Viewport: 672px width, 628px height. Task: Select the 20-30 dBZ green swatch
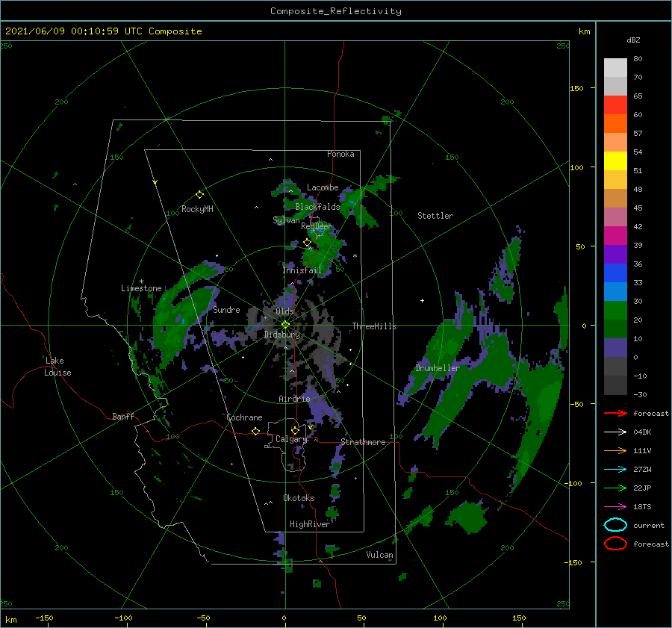pos(615,311)
